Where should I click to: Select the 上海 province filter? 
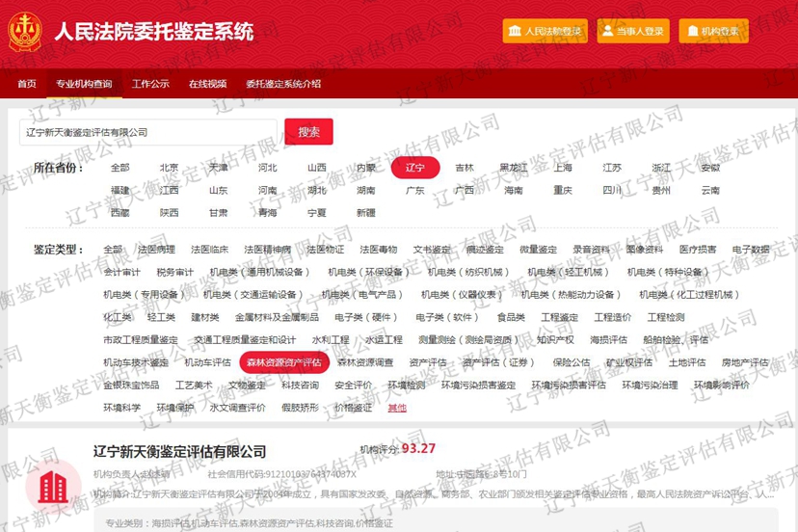(x=563, y=168)
